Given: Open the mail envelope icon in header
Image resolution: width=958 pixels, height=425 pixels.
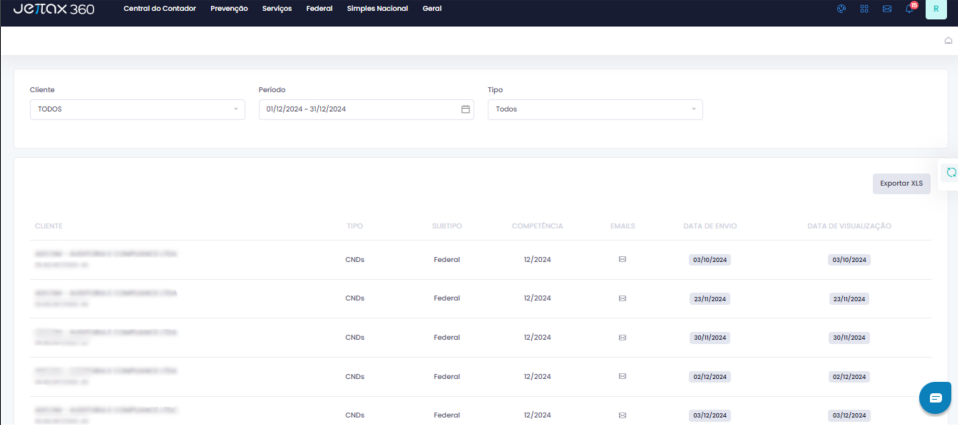Looking at the screenshot, I should pyautogui.click(x=887, y=9).
